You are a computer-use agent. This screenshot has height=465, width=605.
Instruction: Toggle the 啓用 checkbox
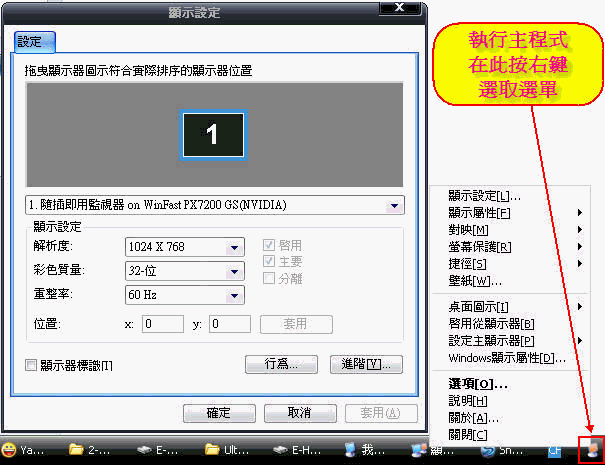(268, 245)
